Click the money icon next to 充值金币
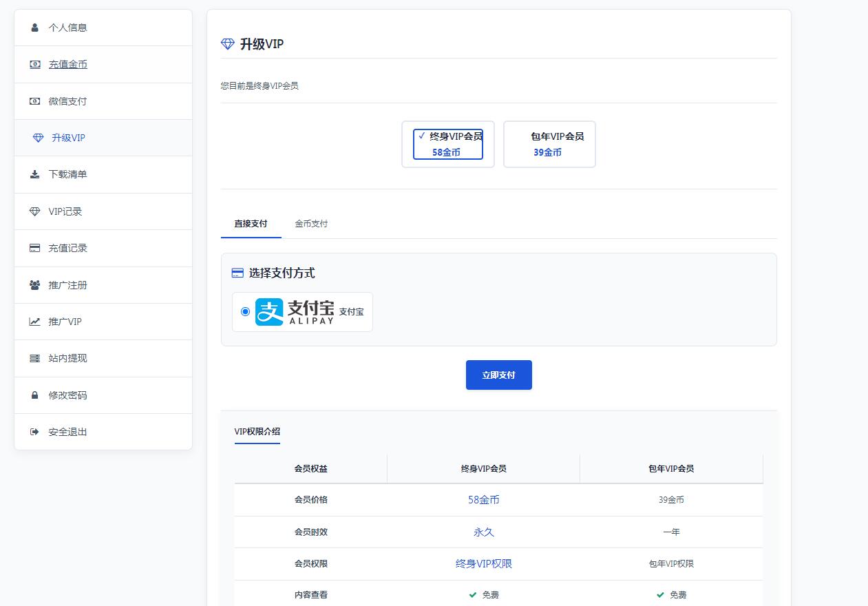Screen dimensions: 868x606 34,65
